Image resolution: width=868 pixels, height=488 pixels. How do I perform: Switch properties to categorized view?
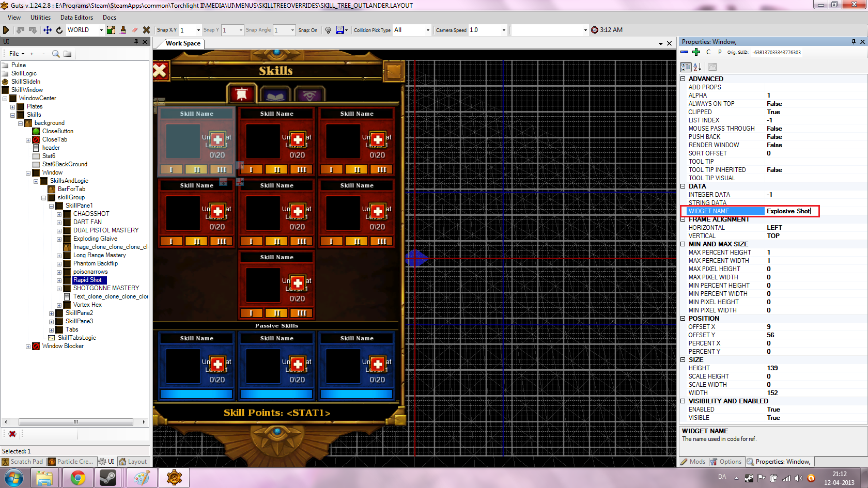coord(686,67)
